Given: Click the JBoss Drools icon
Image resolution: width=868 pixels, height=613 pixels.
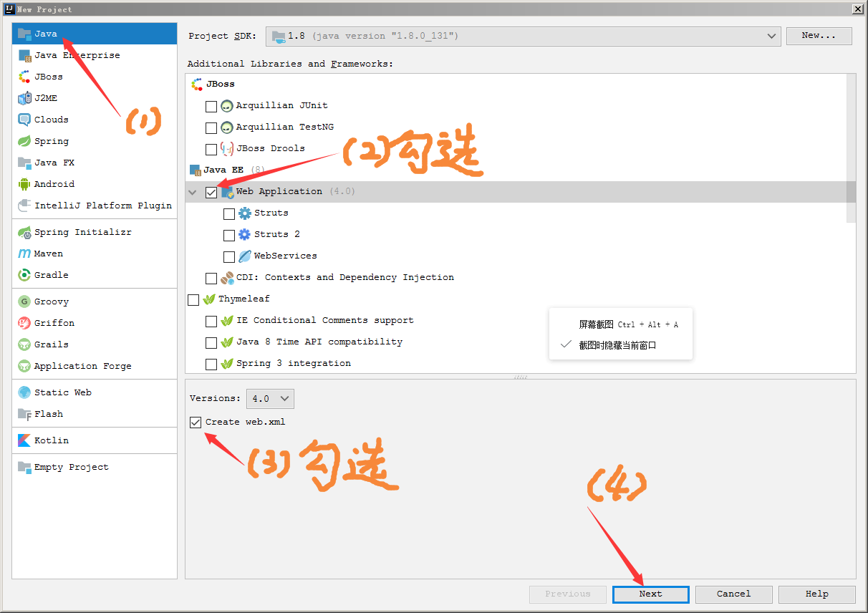Looking at the screenshot, I should tap(227, 148).
